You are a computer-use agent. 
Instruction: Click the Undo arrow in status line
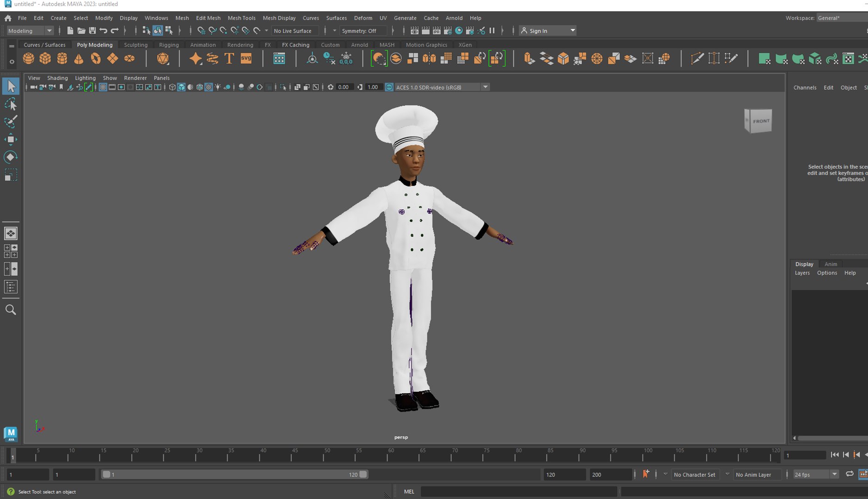103,30
